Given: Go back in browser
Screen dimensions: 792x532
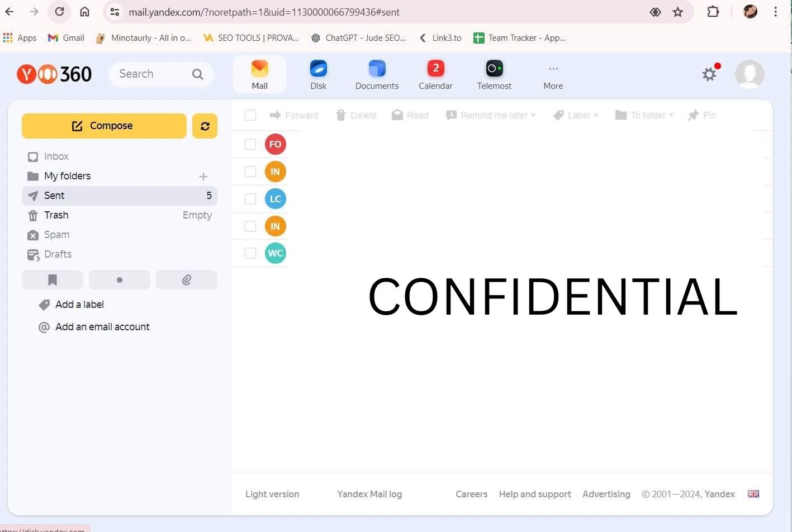Looking at the screenshot, I should (x=10, y=12).
